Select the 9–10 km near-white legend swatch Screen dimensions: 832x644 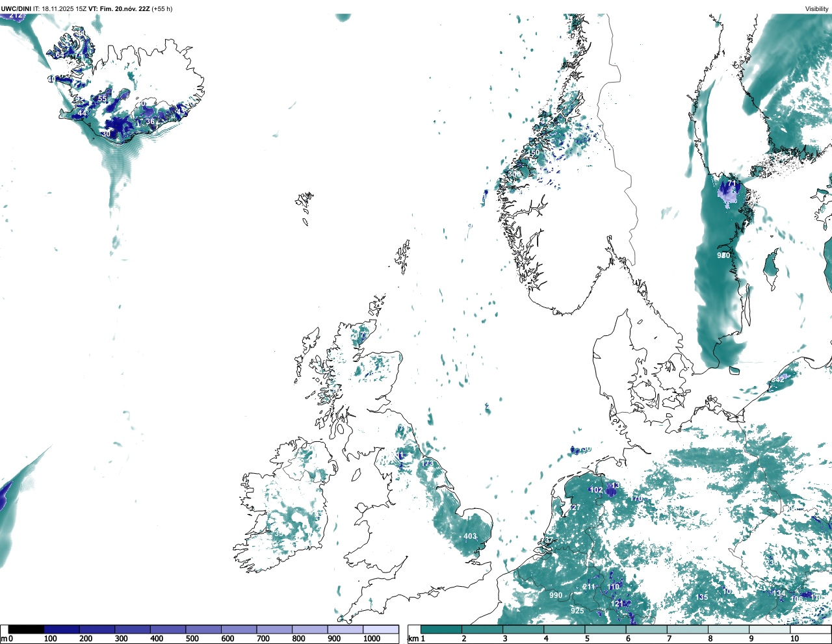click(x=769, y=630)
